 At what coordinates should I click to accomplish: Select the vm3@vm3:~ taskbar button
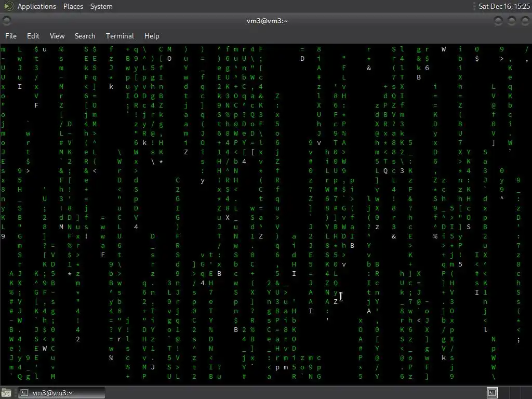[x=61, y=393]
